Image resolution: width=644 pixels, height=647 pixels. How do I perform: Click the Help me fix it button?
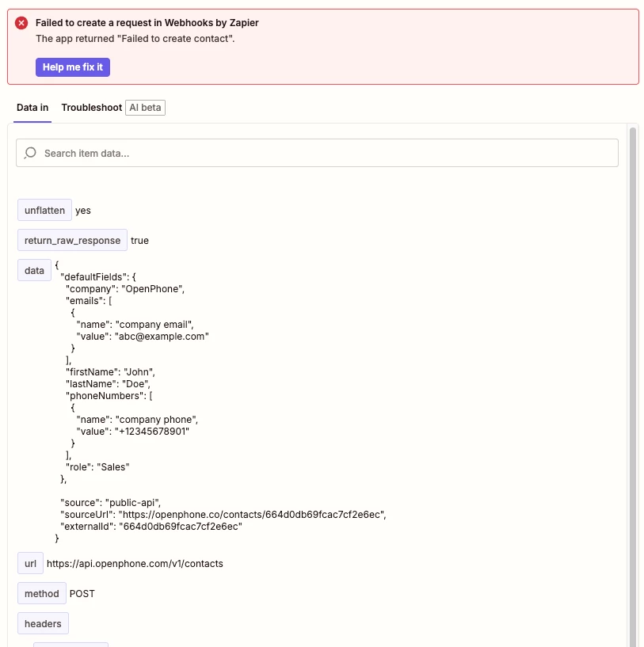tap(73, 67)
